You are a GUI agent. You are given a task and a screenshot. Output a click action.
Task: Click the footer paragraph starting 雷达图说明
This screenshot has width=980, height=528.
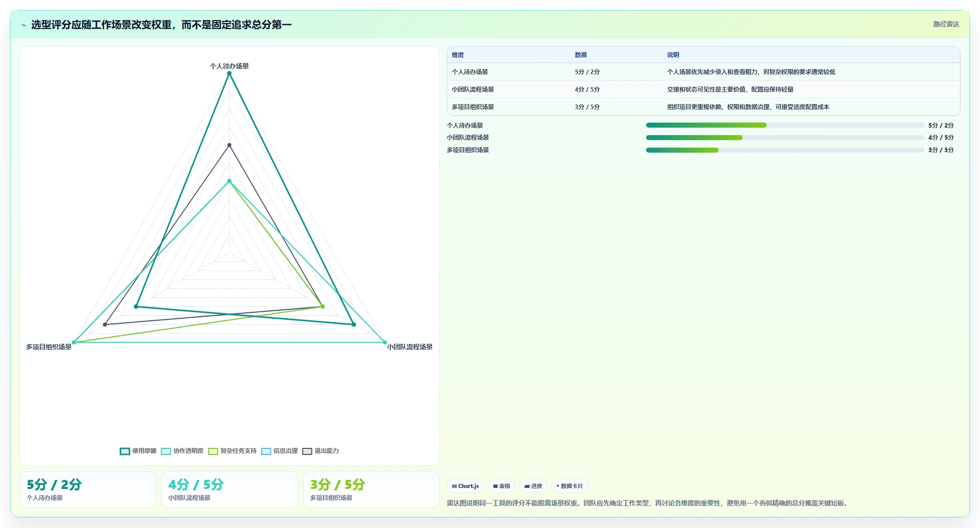tap(648, 503)
